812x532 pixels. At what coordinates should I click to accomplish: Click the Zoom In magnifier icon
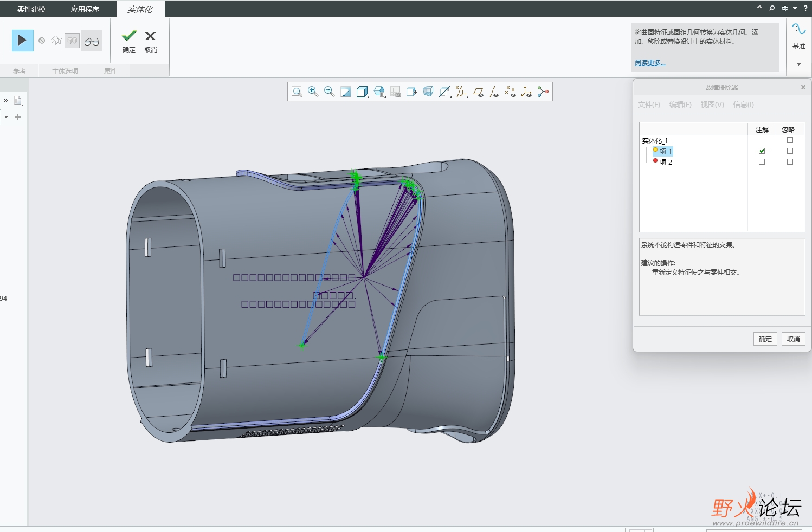[x=313, y=92]
